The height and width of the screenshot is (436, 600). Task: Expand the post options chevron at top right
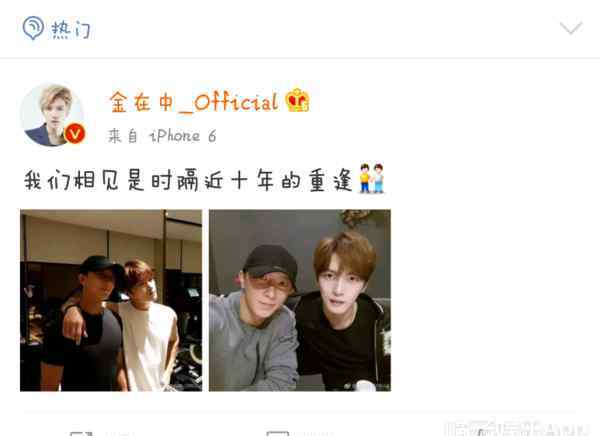tap(571, 28)
